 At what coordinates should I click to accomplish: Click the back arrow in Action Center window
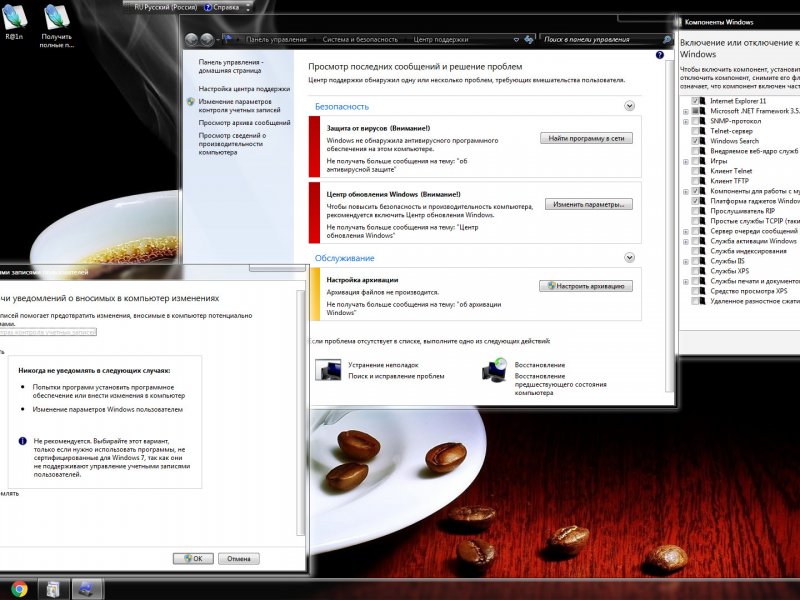[x=191, y=39]
